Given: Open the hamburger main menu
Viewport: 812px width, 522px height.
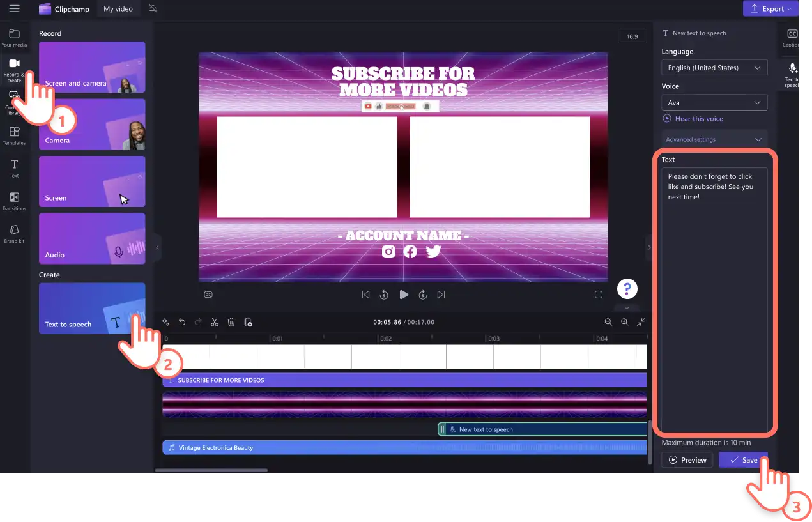Looking at the screenshot, I should click(x=14, y=9).
